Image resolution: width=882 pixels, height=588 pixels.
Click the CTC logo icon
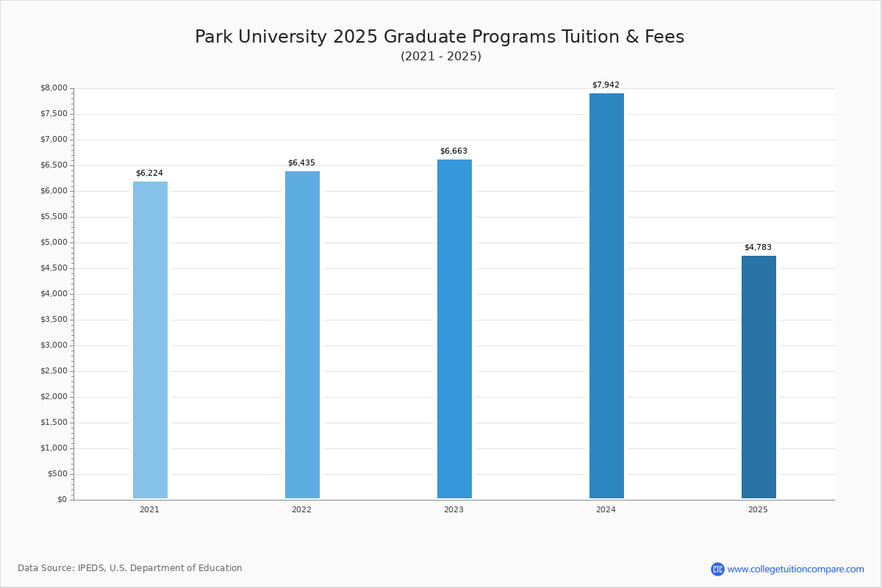pyautogui.click(x=717, y=569)
